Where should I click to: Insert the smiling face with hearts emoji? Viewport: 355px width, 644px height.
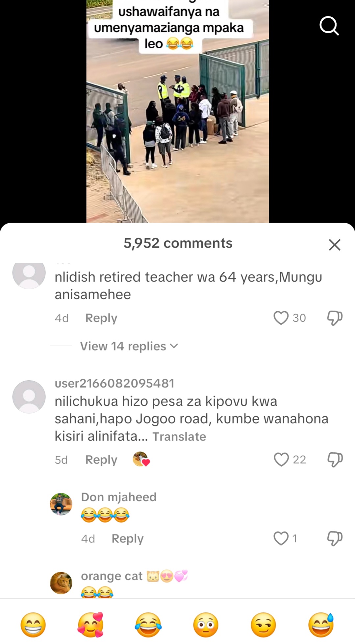coord(91,625)
